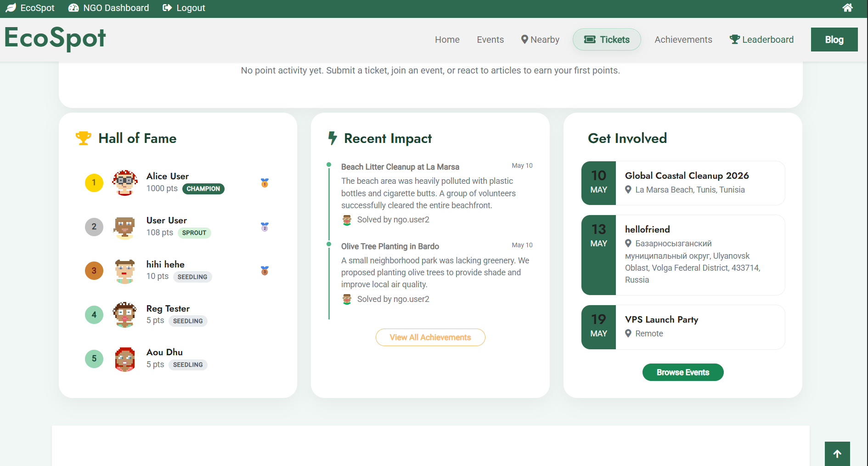The image size is (868, 466).
Task: Click the large EcoSpot logo
Action: click(x=55, y=38)
